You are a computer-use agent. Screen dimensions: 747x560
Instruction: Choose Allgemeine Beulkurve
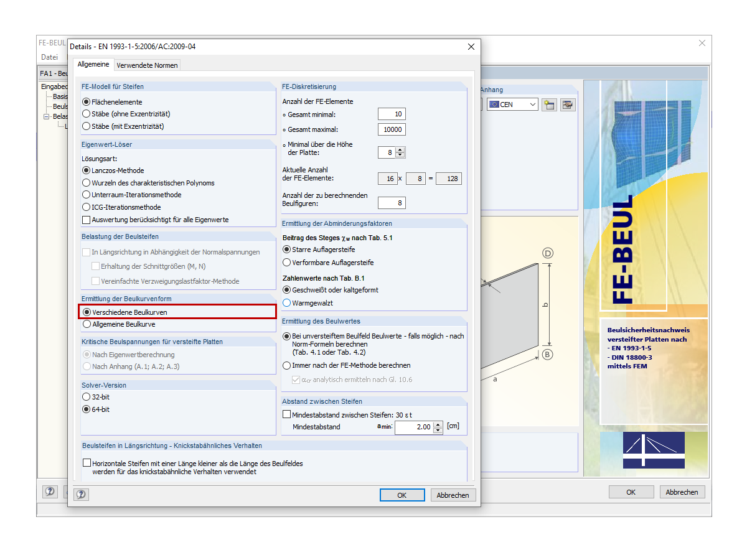(x=86, y=324)
